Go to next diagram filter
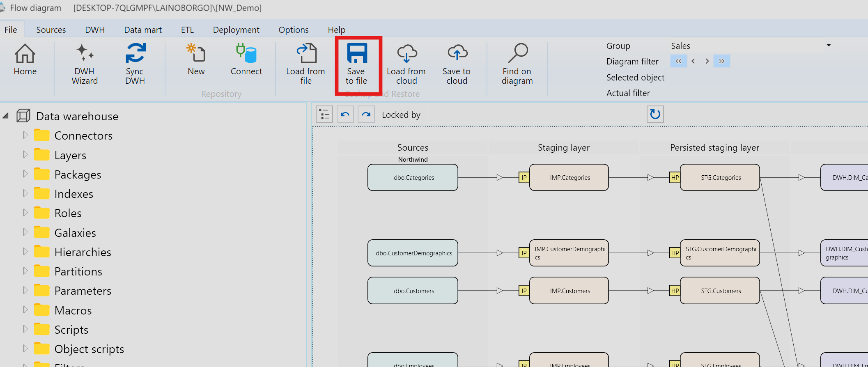Image resolution: width=868 pixels, height=367 pixels. point(707,61)
